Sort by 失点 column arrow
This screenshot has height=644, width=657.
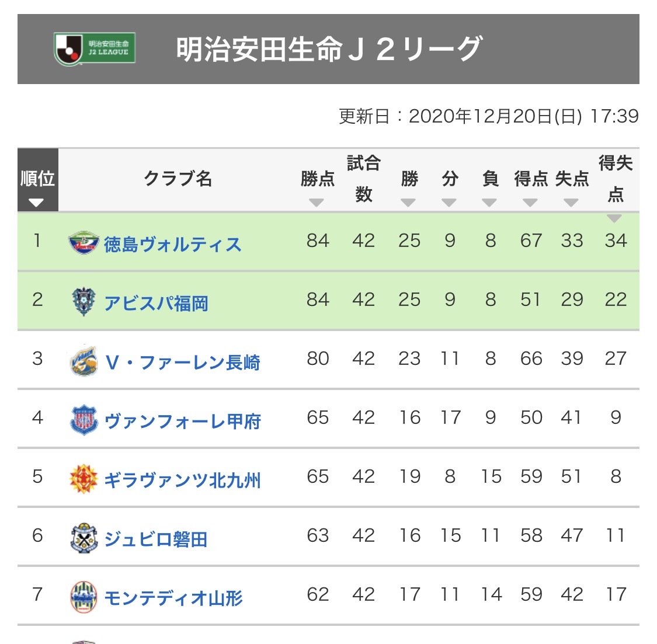pos(571,203)
